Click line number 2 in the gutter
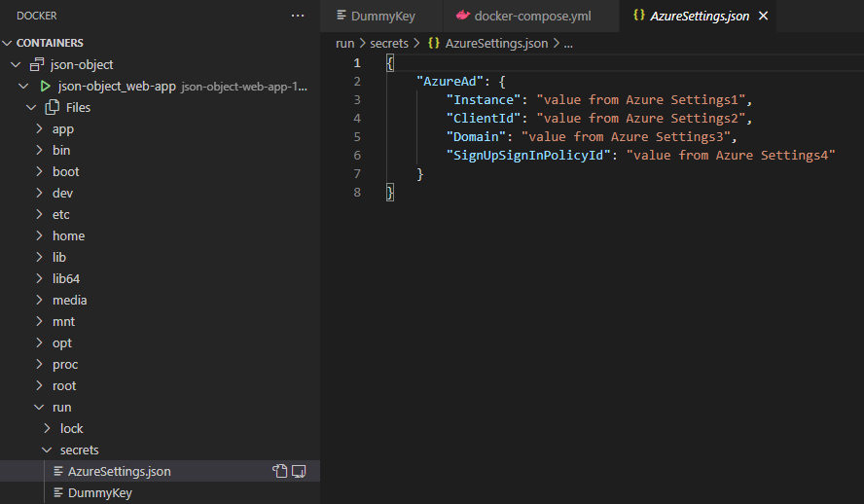This screenshot has width=864, height=504. click(x=357, y=82)
